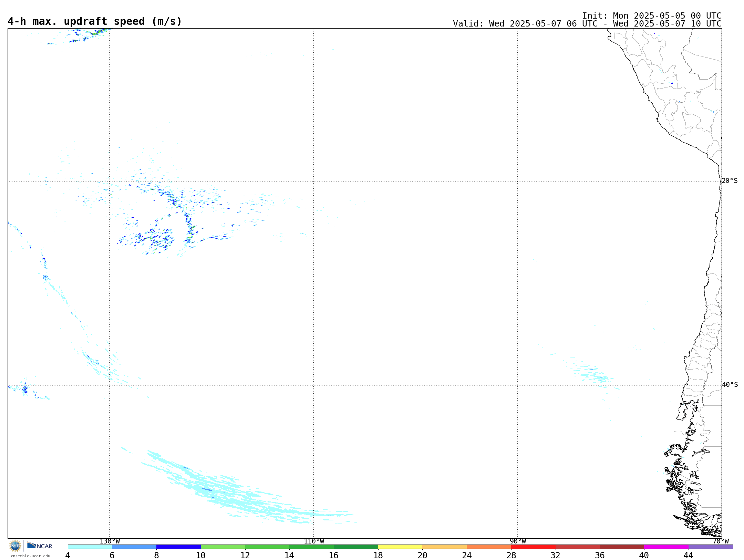This screenshot has width=744, height=560.
Task: Click the 20°S latitude label
Action: [x=730, y=181]
